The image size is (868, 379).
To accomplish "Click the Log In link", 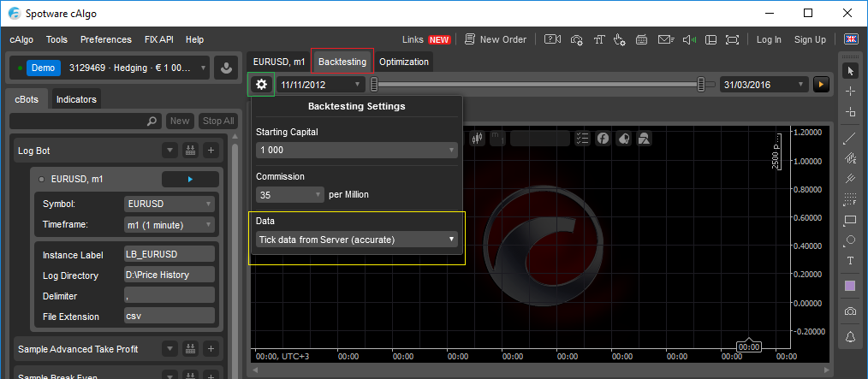I will coord(769,39).
